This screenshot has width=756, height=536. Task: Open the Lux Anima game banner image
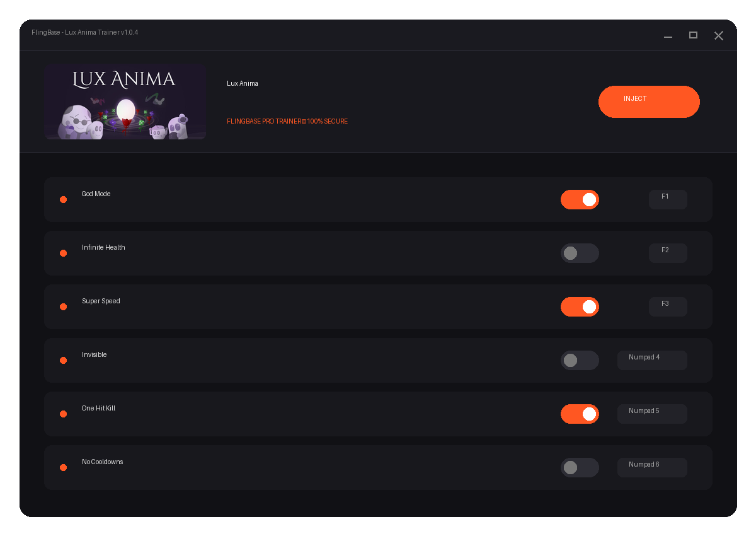(x=125, y=102)
